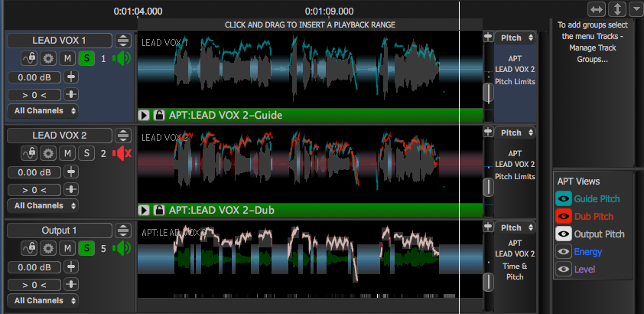The width and height of the screenshot is (644, 314).
Task: Click the LEAD VOX 2 track name field
Action: pos(60,136)
